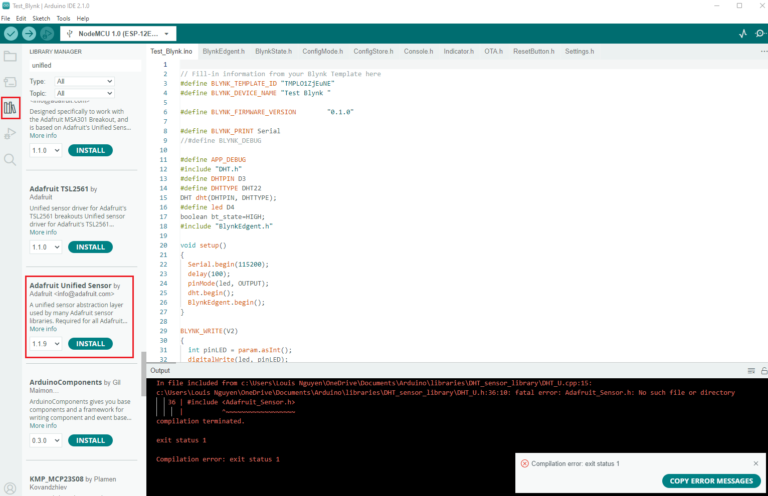This screenshot has height=496, width=768.
Task: Open the Sketch menu
Action: [39, 18]
